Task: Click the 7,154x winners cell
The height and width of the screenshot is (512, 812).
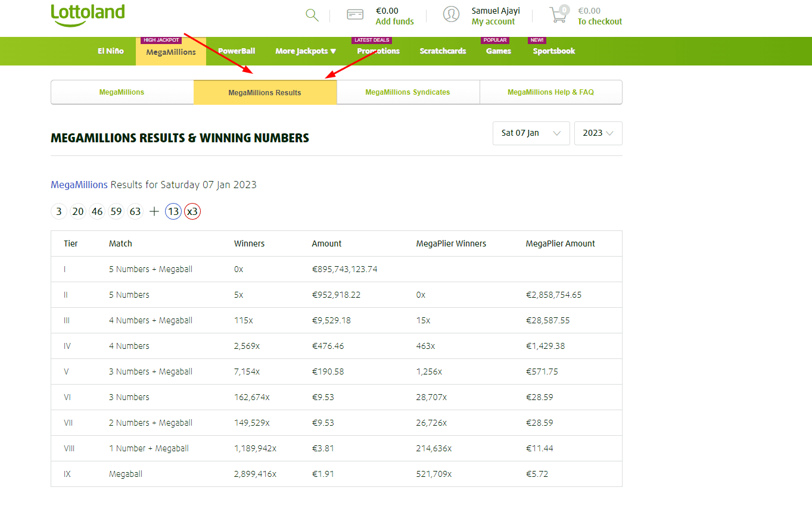Action: (247, 371)
